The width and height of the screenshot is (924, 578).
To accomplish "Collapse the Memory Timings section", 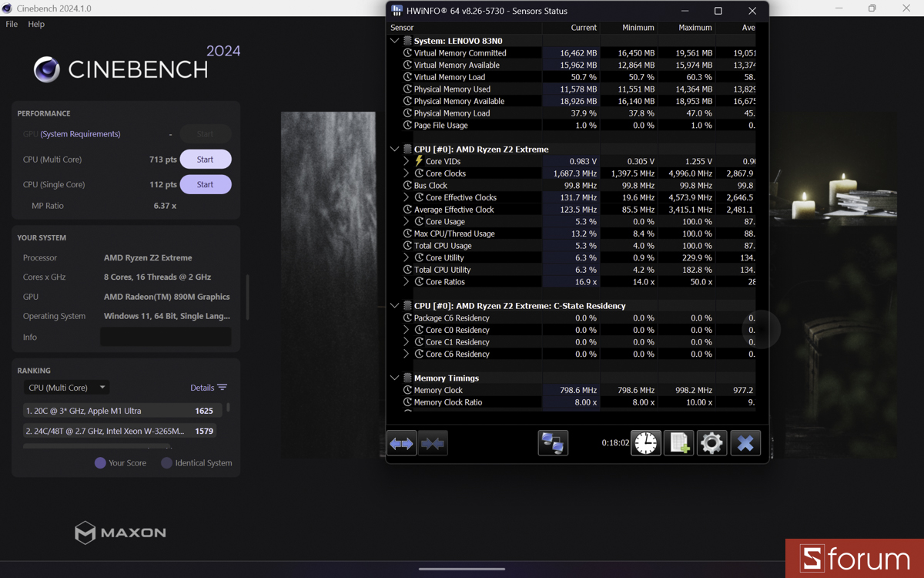I will tap(394, 378).
